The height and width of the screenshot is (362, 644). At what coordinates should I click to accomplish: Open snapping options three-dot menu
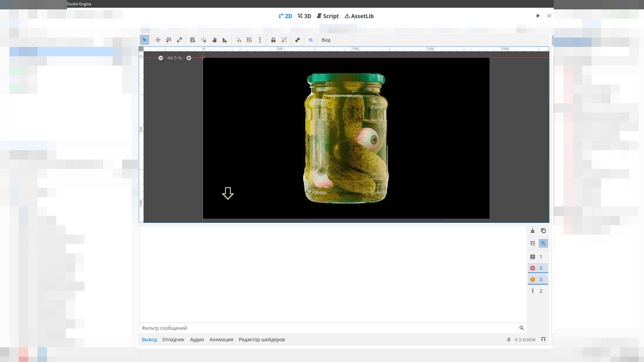[260, 40]
